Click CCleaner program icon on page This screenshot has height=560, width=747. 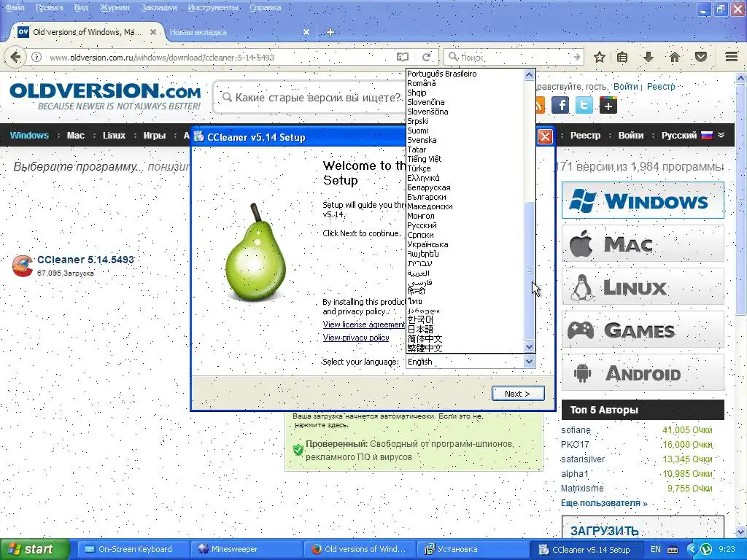pyautogui.click(x=23, y=265)
